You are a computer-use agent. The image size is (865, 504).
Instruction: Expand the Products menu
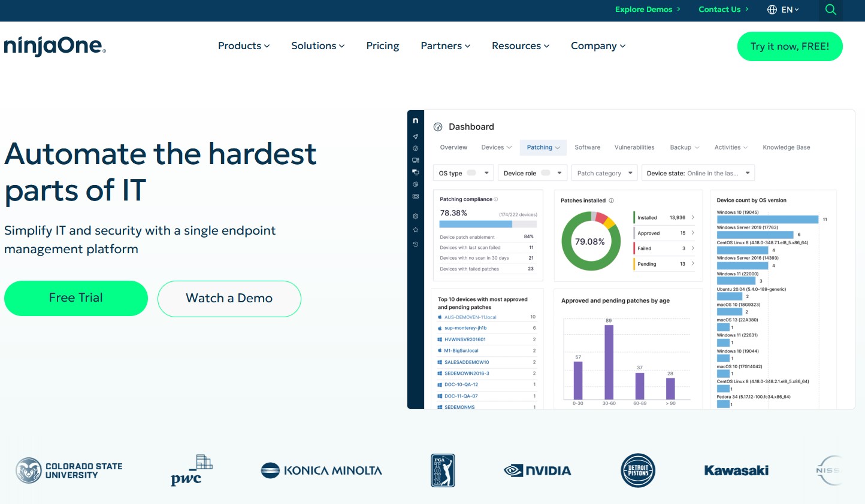click(x=244, y=46)
